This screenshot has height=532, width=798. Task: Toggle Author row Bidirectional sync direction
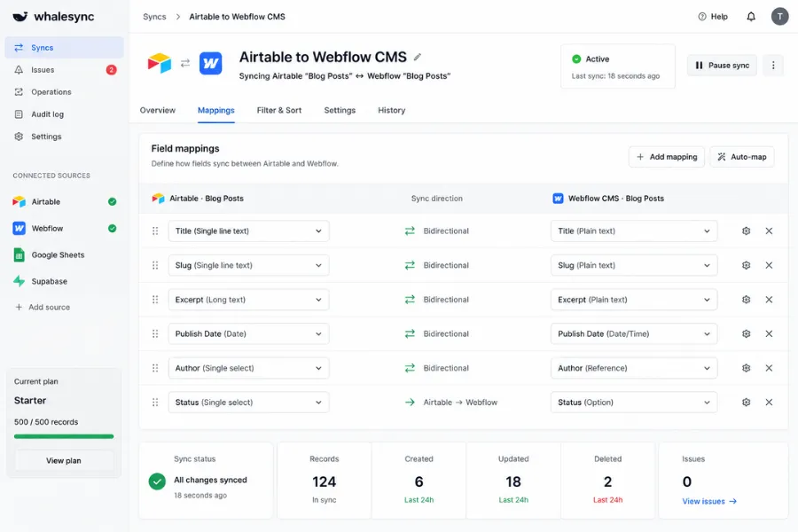[436, 368]
